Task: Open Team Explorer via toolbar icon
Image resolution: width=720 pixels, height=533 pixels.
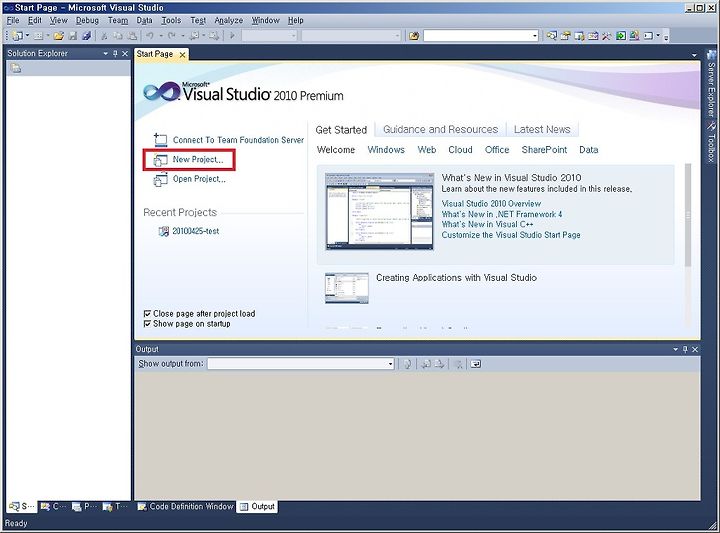Action: (x=579, y=36)
